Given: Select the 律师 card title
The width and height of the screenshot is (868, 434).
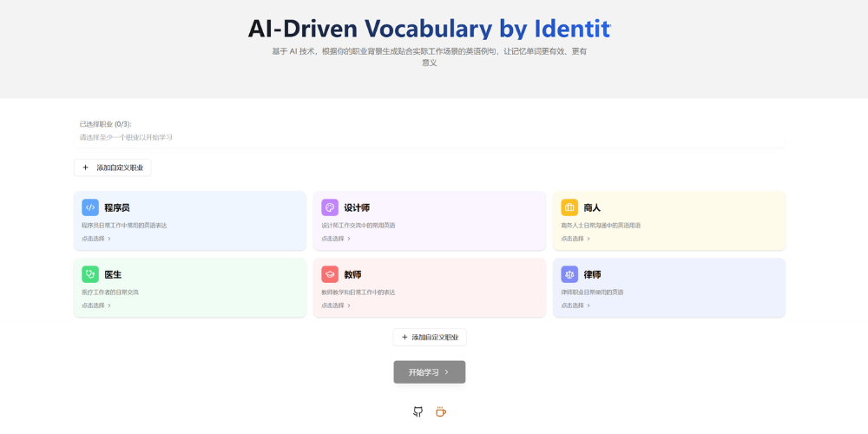Looking at the screenshot, I should pos(592,274).
